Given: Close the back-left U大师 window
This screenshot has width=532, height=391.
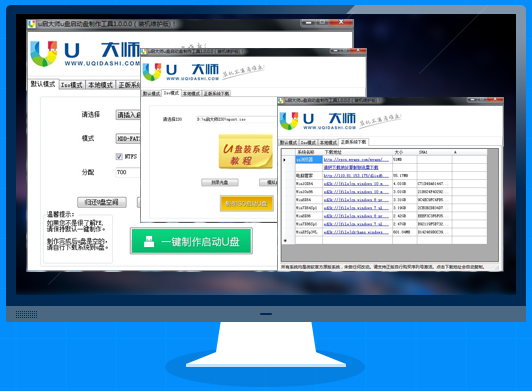Looking at the screenshot, I should coord(341,22).
